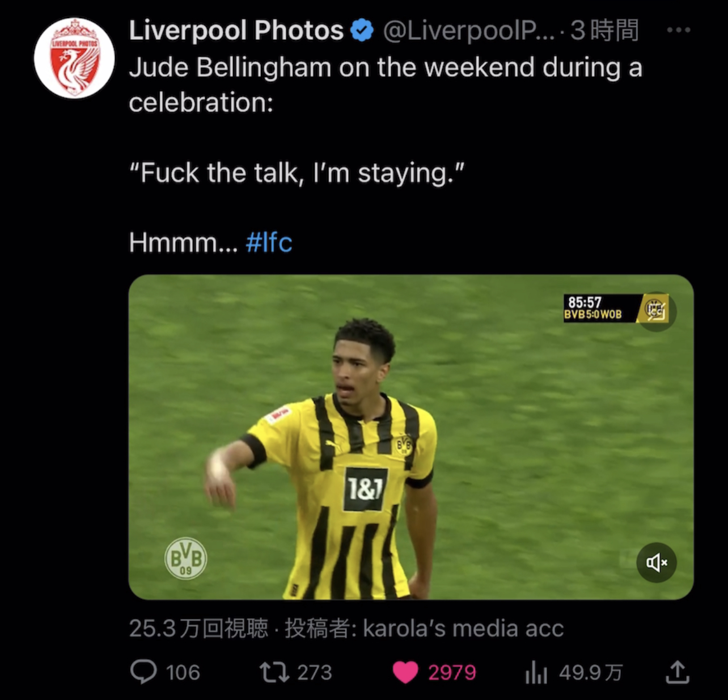Open the #lfc hashtag link
Image resolution: width=728 pixels, height=700 pixels.
coord(269,243)
